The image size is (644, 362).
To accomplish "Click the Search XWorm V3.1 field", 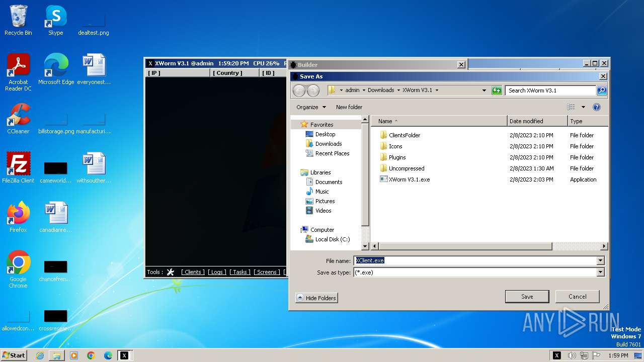I will click(550, 90).
